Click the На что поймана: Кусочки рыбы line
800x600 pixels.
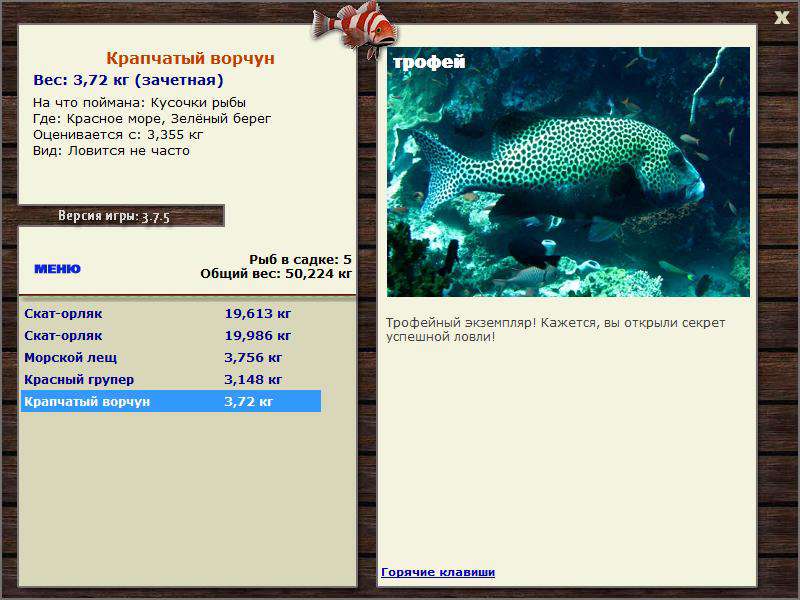[x=139, y=103]
